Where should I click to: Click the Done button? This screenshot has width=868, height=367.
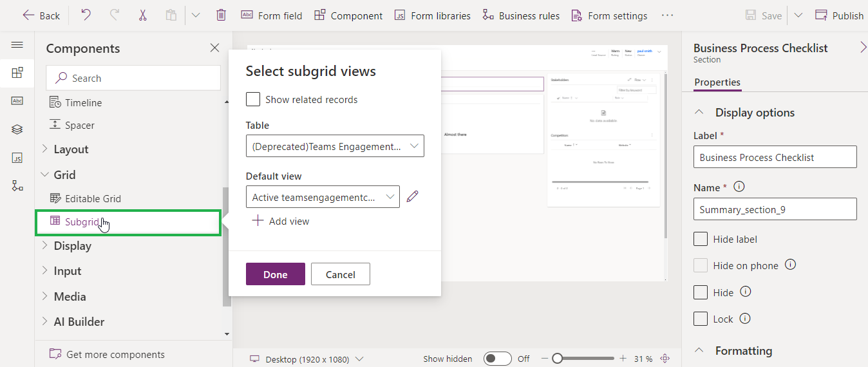click(275, 274)
